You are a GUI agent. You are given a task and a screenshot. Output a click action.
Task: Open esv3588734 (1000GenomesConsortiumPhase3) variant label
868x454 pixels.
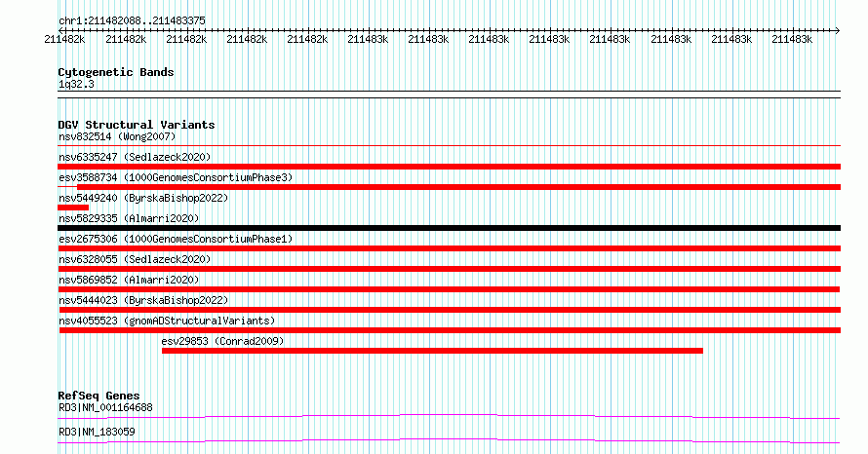[x=176, y=177]
